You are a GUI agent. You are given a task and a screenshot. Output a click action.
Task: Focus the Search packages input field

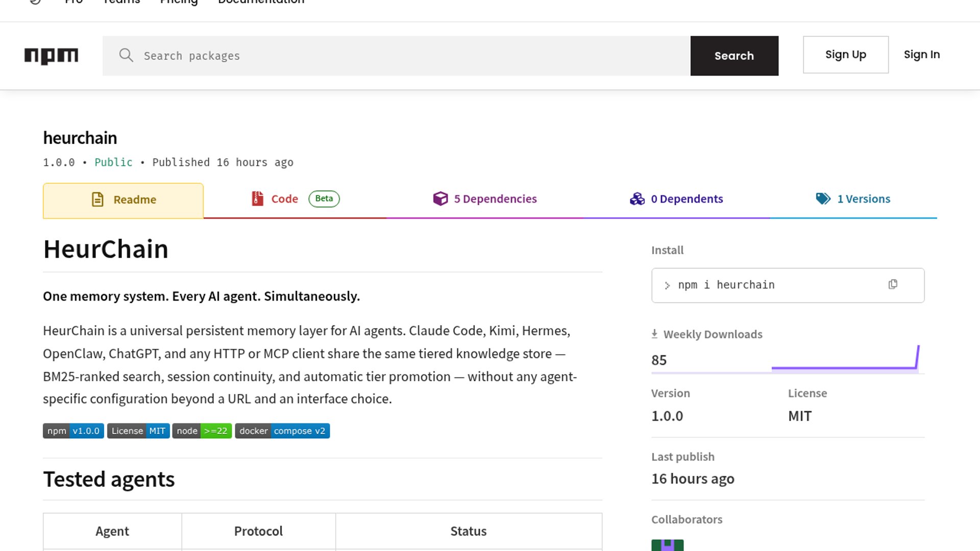pos(396,56)
